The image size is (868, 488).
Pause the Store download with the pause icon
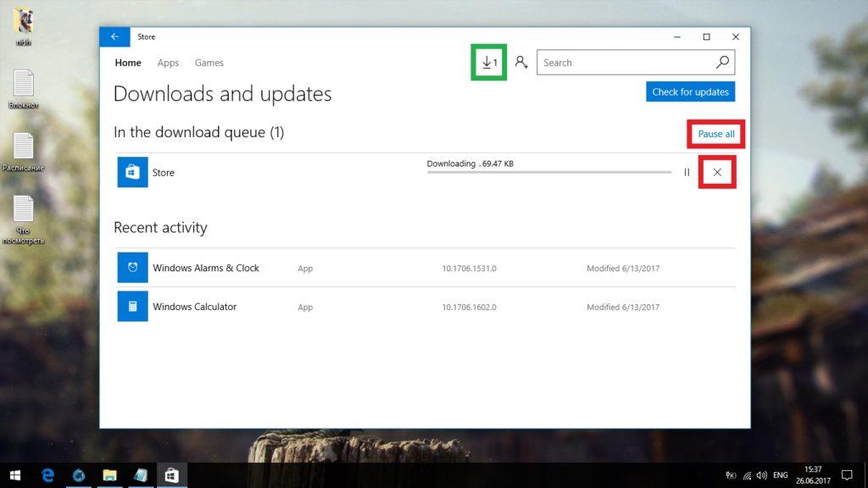tap(687, 173)
